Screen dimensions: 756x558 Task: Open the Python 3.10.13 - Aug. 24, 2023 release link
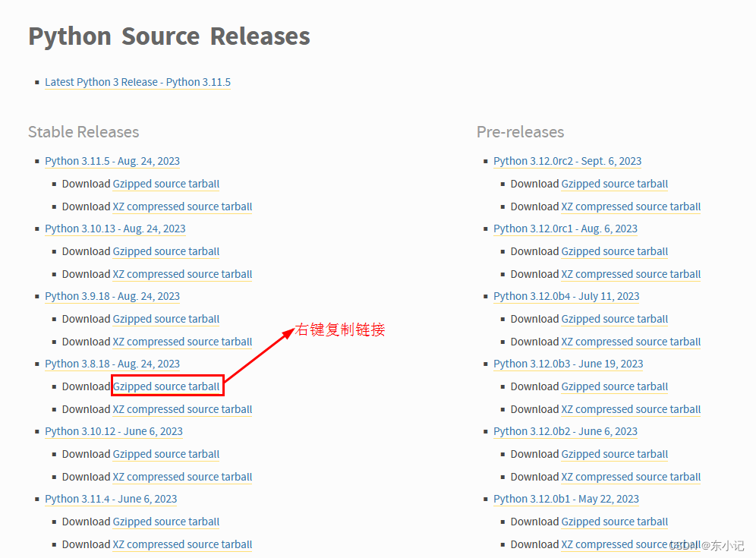[115, 229]
